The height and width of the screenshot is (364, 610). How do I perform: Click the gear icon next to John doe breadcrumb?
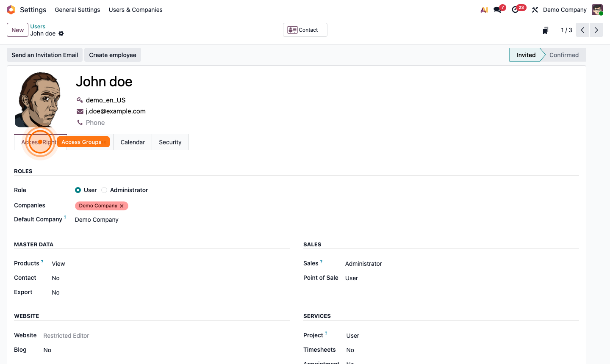[x=61, y=33]
